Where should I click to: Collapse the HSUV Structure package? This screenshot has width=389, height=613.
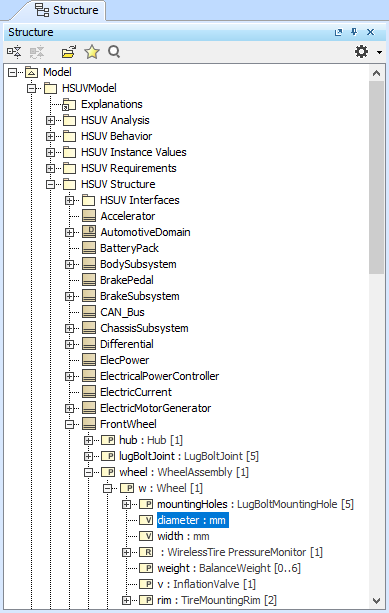click(x=50, y=184)
